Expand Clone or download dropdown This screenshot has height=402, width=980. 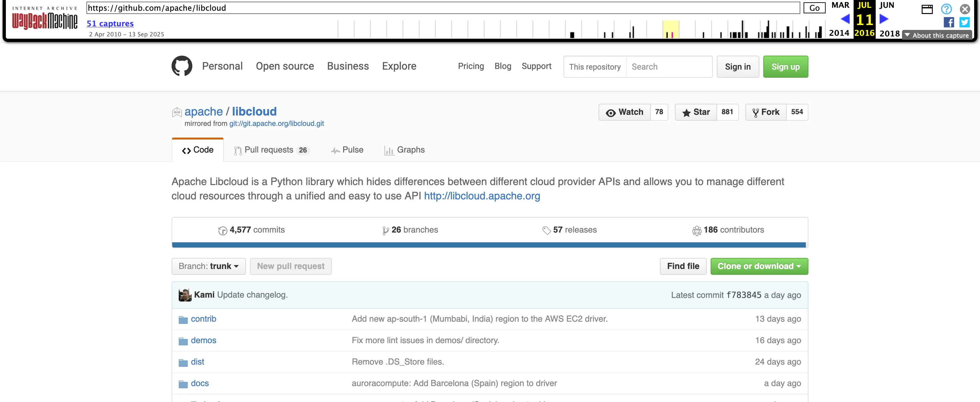point(759,266)
